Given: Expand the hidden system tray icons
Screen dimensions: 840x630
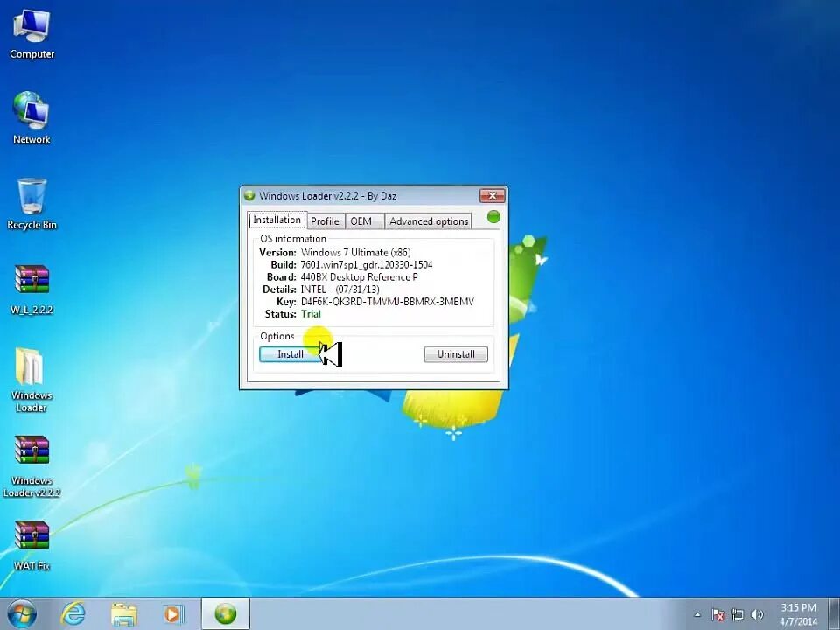Looking at the screenshot, I should (x=696, y=613).
